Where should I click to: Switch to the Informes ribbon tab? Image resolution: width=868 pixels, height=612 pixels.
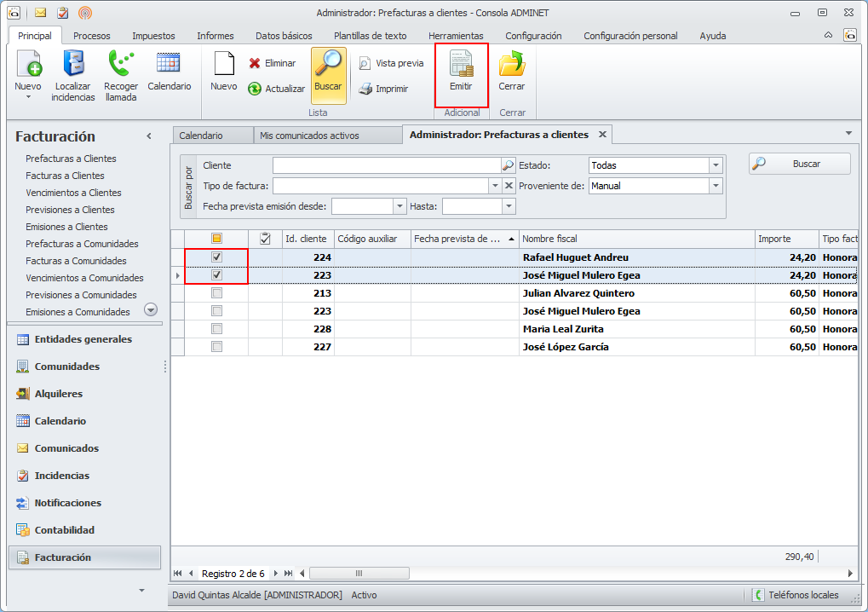(215, 36)
